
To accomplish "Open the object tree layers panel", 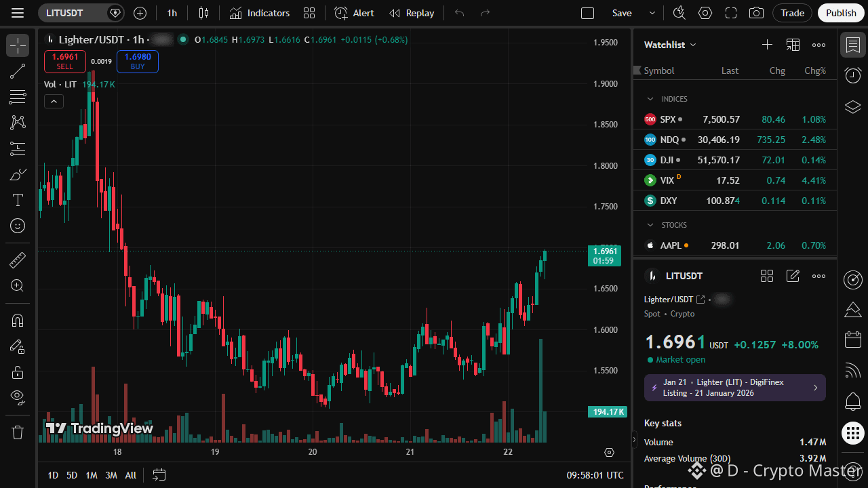I will 853,107.
